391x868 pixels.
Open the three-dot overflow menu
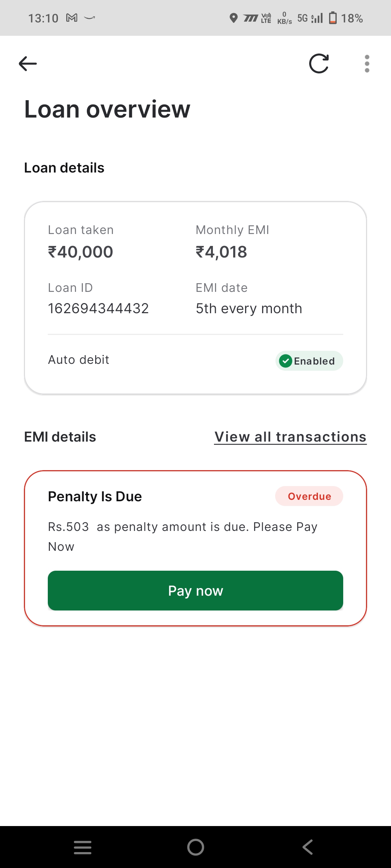click(367, 64)
